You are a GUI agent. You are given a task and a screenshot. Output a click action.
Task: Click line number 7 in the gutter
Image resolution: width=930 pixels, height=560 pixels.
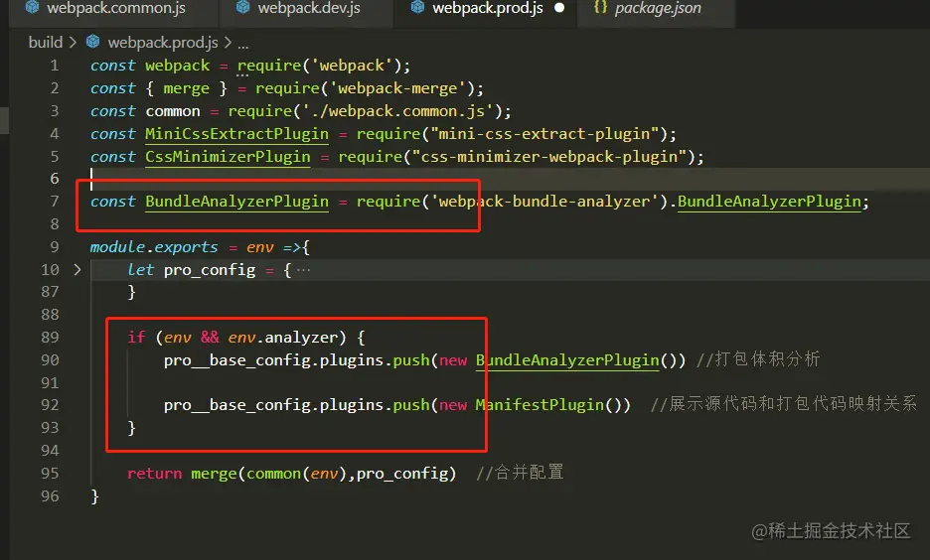54,202
